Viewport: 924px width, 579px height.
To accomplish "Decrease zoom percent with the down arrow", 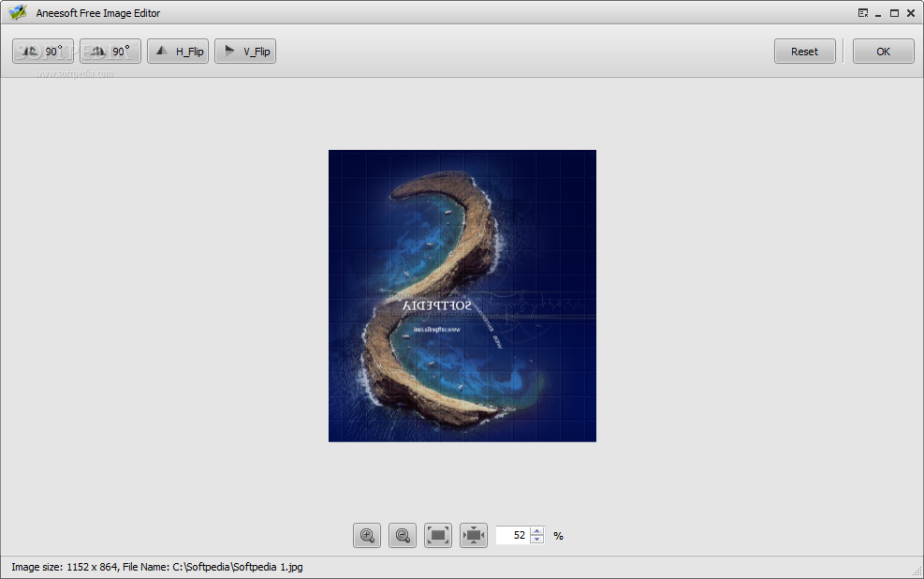I will click(x=536, y=540).
